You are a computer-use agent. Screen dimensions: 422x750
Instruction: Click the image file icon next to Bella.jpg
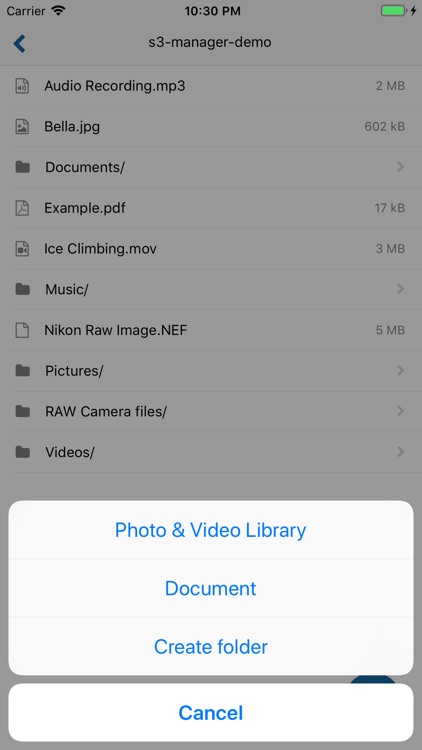[22, 127]
